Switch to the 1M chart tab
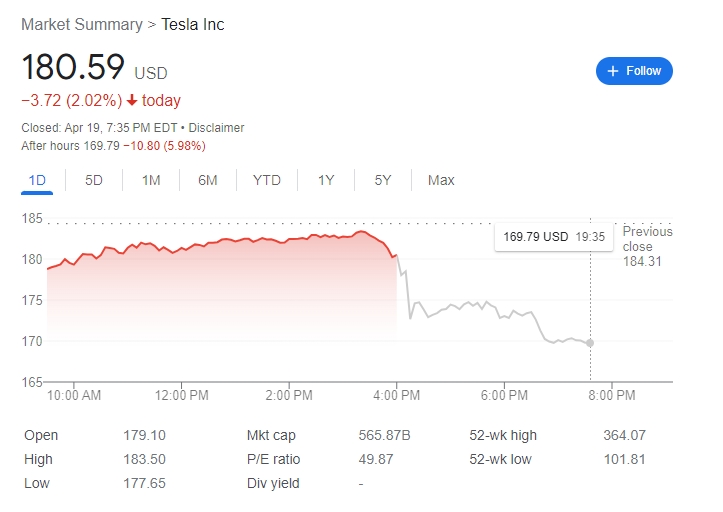Image resolution: width=723 pixels, height=512 pixels. pyautogui.click(x=151, y=180)
